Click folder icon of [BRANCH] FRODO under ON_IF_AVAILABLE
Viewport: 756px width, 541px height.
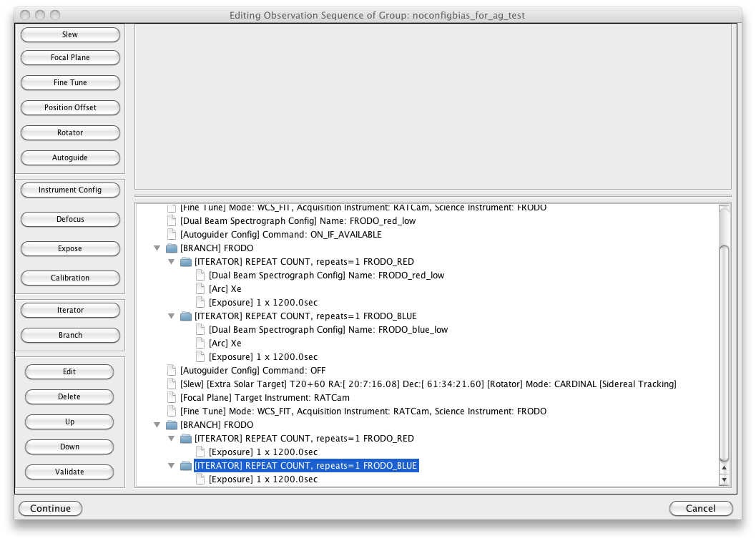point(172,248)
